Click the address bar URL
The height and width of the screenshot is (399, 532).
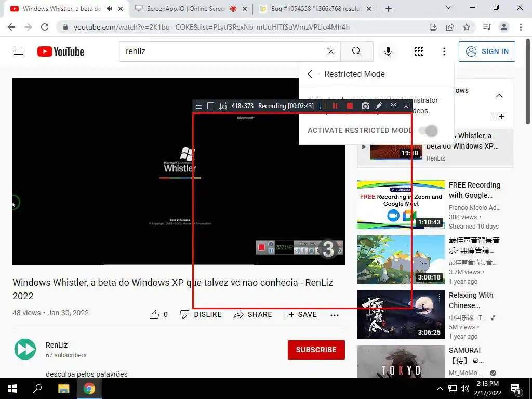[x=211, y=27]
